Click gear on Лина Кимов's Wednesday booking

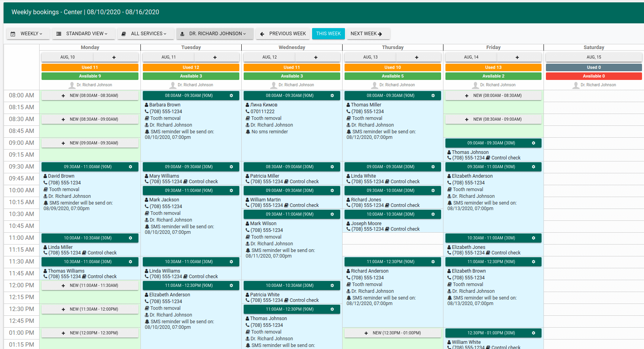332,95
